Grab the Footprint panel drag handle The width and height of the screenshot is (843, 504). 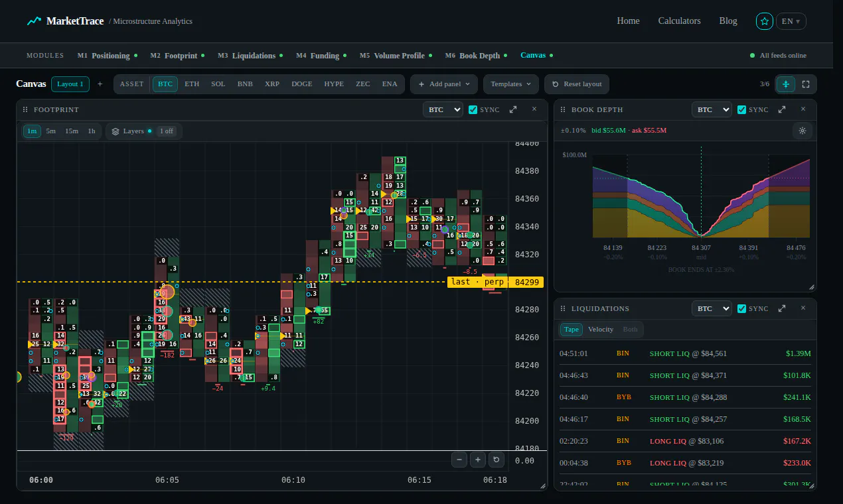click(25, 109)
